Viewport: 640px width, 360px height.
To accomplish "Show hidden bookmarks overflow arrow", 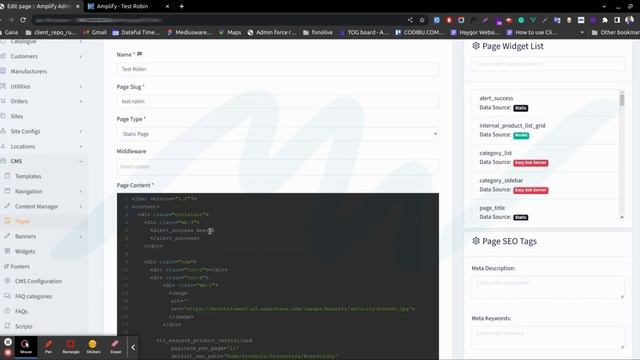I will pos(582,32).
